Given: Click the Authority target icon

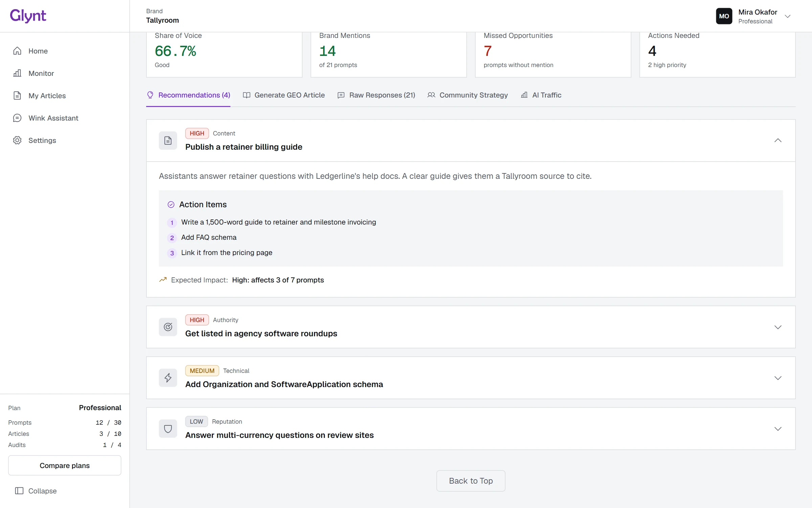Looking at the screenshot, I should coord(168,327).
